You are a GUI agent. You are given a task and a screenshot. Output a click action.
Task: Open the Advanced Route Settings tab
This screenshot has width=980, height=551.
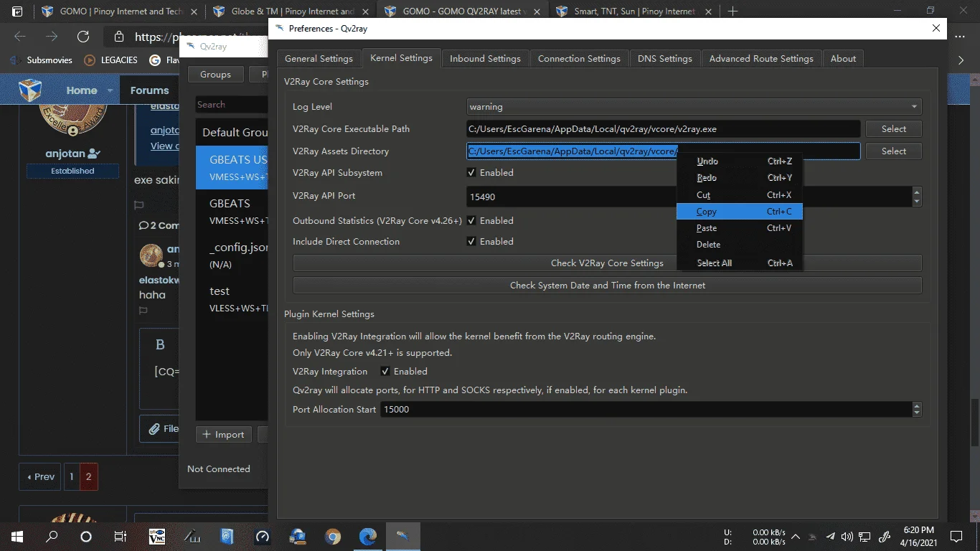761,59
